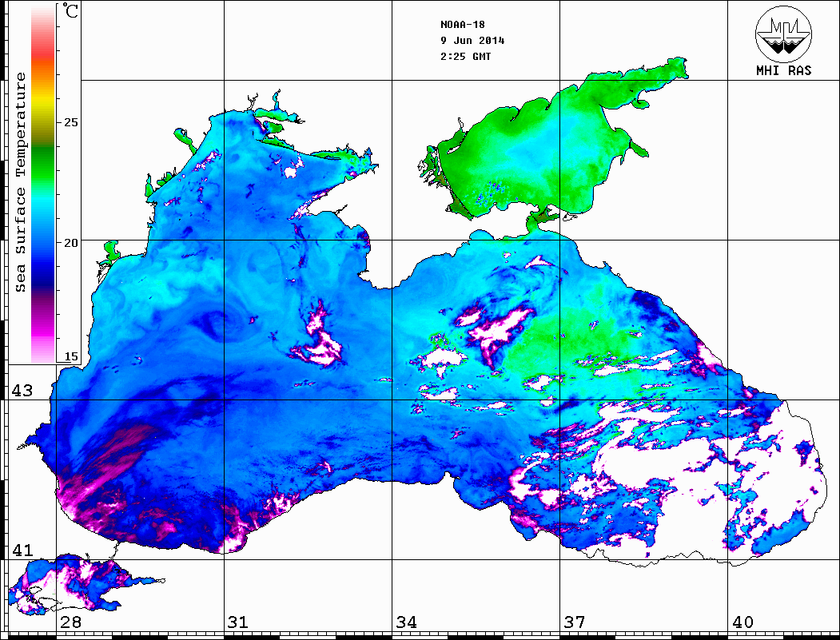This screenshot has height=640, width=840.
Task: Click longitude label 34
Action: coord(407,622)
